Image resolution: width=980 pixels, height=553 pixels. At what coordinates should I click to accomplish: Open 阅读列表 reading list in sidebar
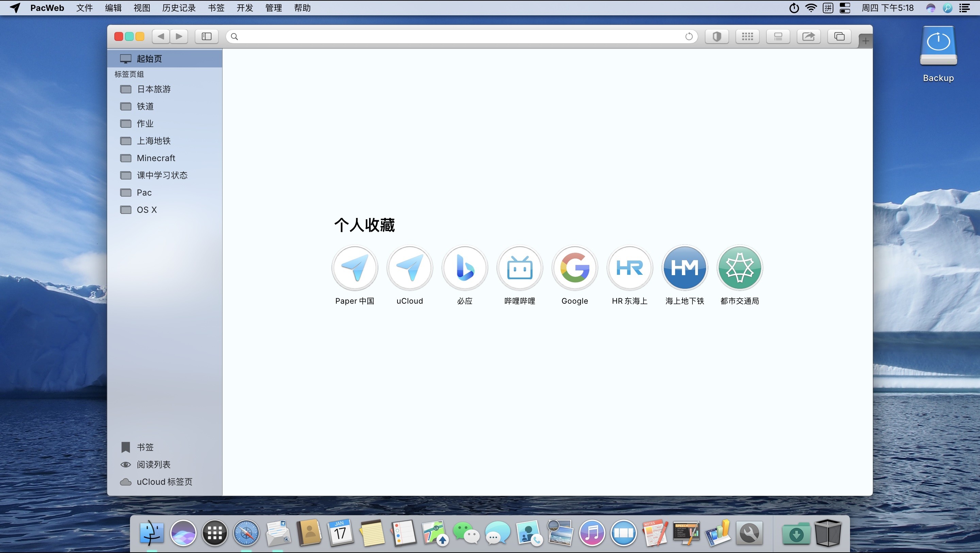165,464
